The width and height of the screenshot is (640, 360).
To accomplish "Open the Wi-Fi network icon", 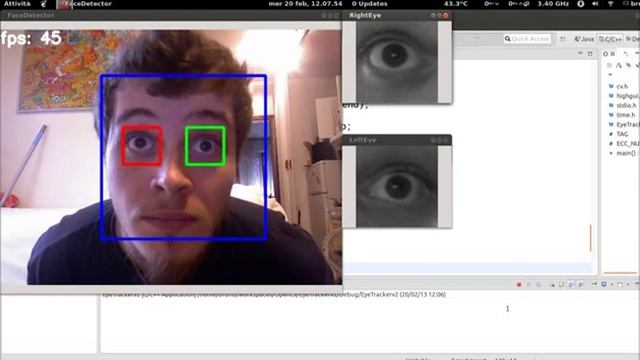I will click(611, 4).
